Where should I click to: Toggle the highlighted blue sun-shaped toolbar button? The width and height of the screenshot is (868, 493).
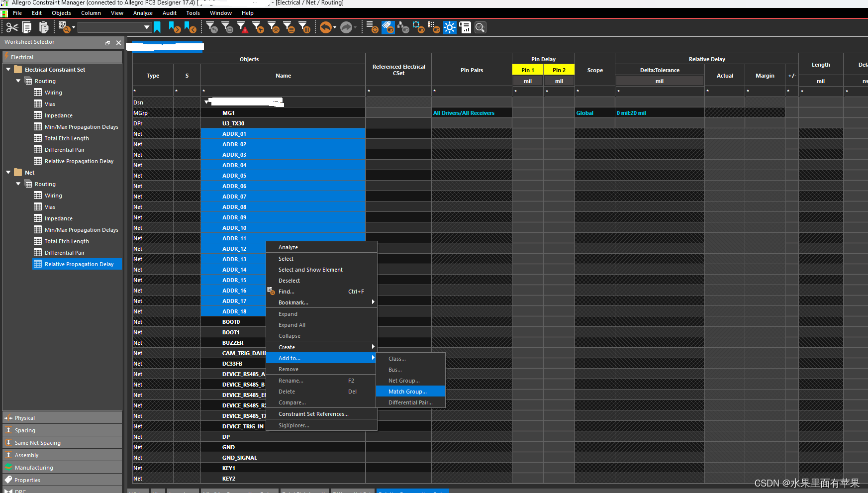450,28
